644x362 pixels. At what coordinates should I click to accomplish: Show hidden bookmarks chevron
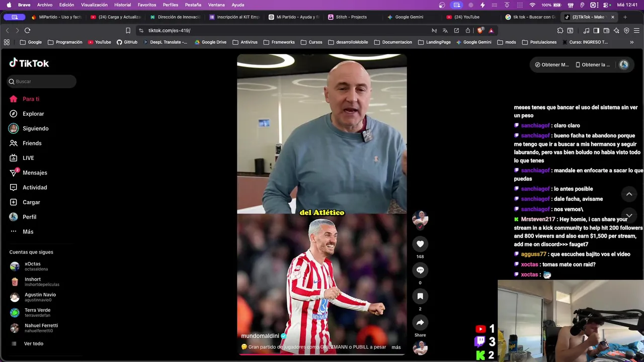[632, 42]
